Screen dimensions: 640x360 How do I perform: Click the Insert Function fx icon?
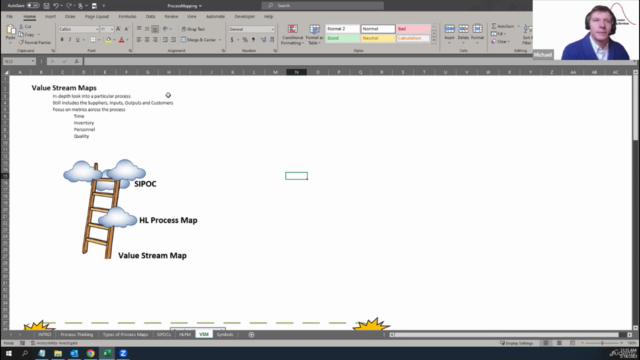coord(76,61)
